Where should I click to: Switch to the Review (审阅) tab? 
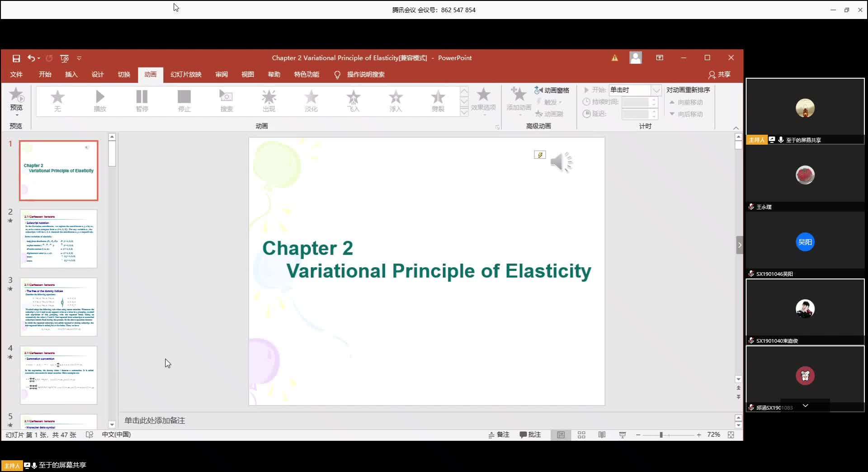point(222,75)
